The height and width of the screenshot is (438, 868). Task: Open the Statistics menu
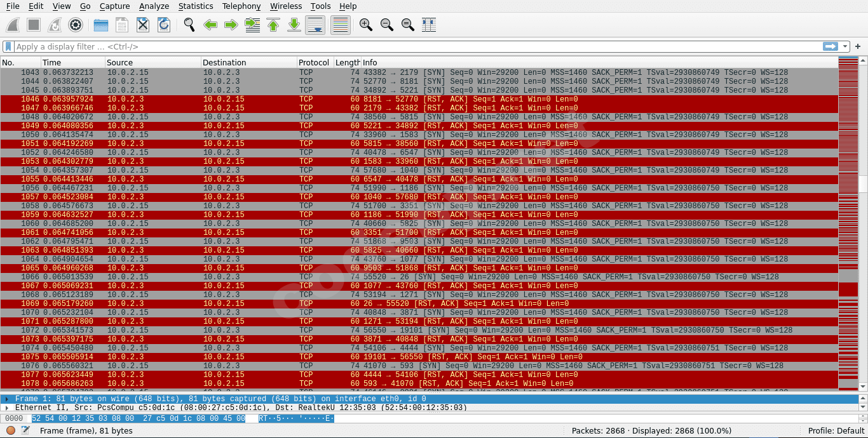pyautogui.click(x=195, y=6)
